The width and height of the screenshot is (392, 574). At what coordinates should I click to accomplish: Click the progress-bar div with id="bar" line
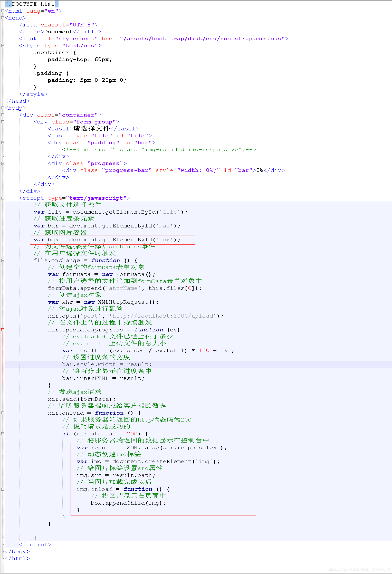point(174,170)
